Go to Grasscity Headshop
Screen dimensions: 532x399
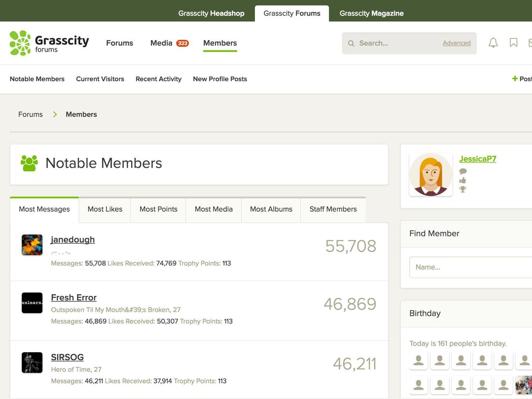pos(211,13)
